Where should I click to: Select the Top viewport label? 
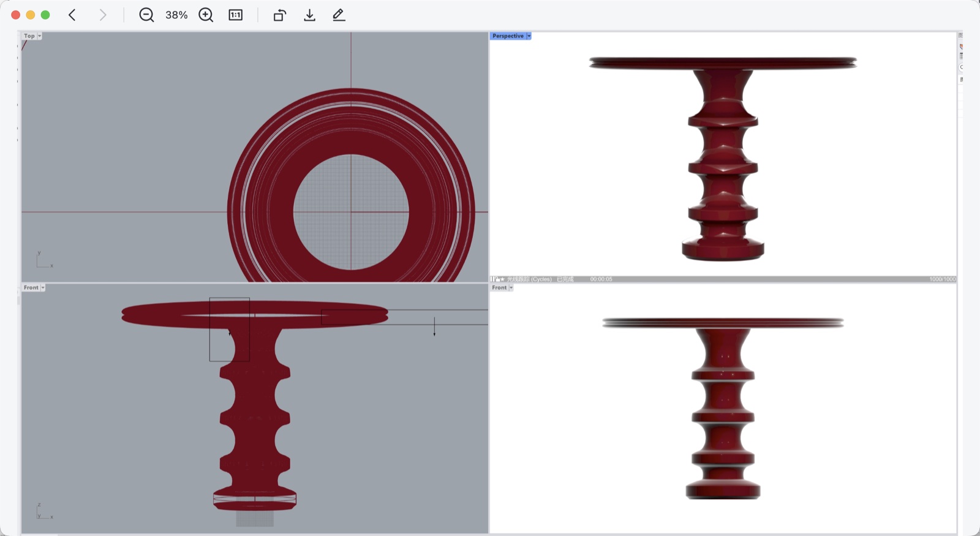click(29, 36)
